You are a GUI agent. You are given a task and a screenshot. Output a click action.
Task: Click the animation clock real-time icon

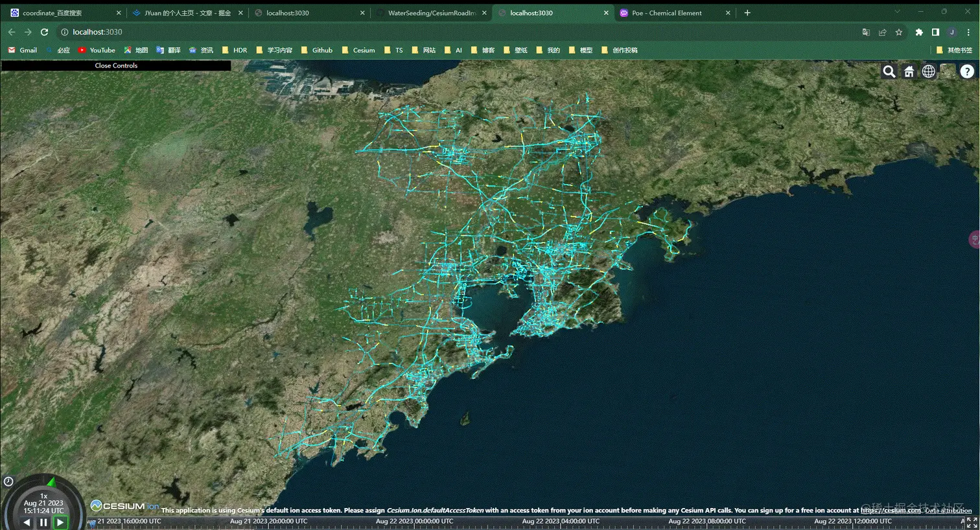point(8,481)
